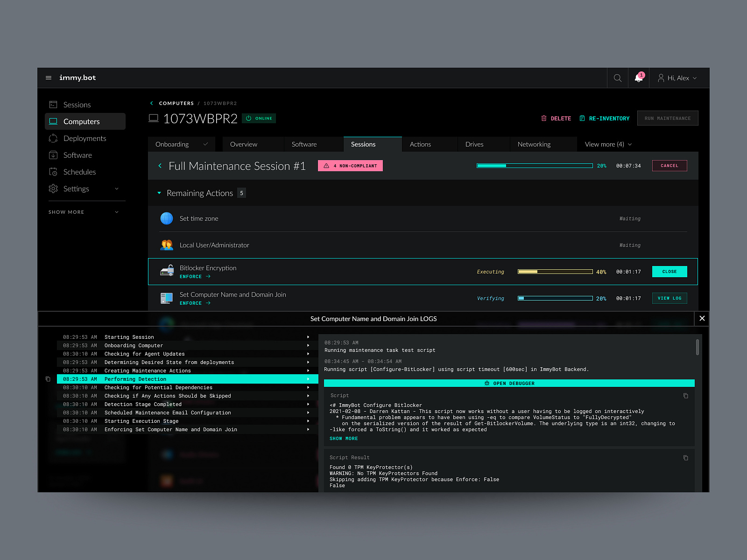Copy the Script using its clipboard icon
The width and height of the screenshot is (747, 560).
685,395
